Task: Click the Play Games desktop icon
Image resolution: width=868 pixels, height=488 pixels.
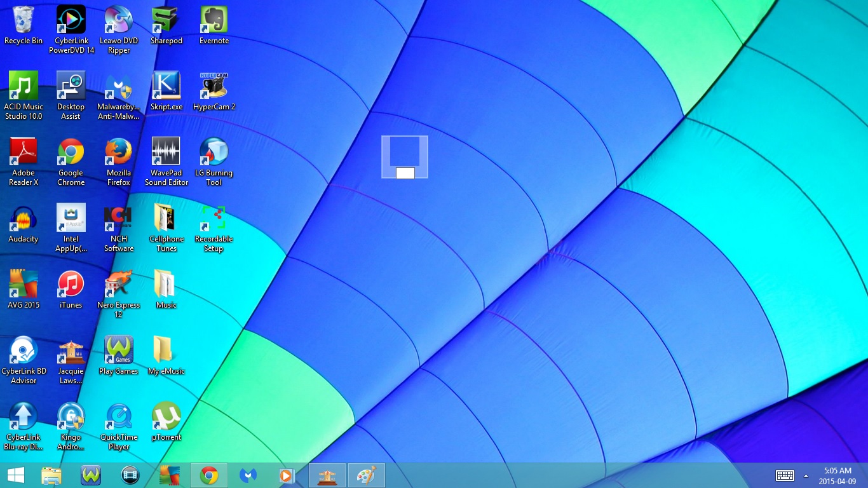Action: 119,356
